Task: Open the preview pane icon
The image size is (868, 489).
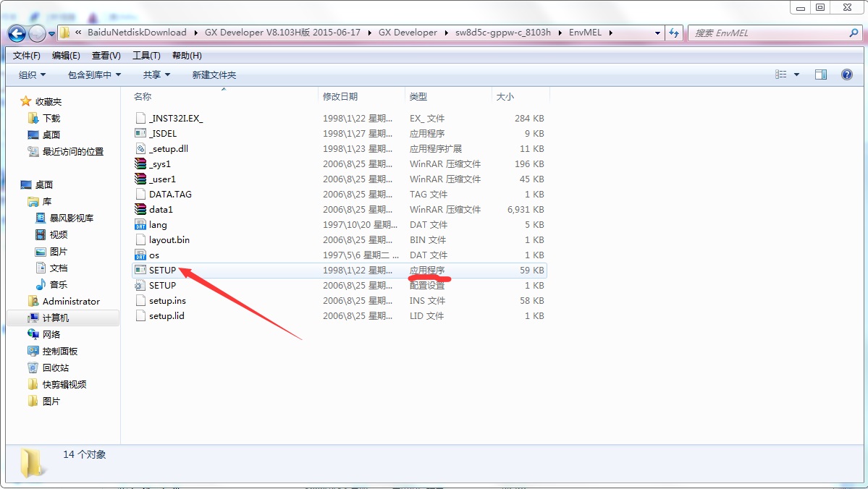Action: pos(820,74)
